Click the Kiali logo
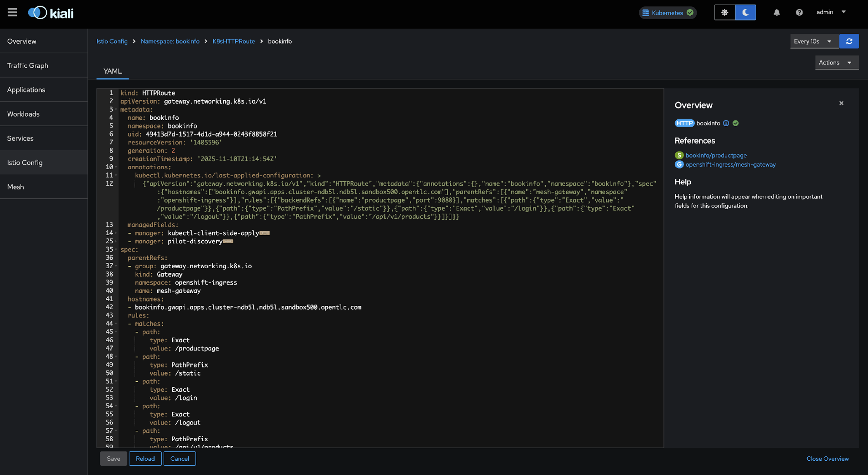This screenshot has width=868, height=475. click(x=51, y=13)
